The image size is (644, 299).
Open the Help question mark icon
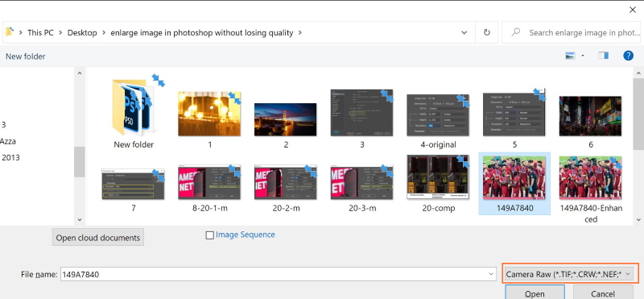628,56
